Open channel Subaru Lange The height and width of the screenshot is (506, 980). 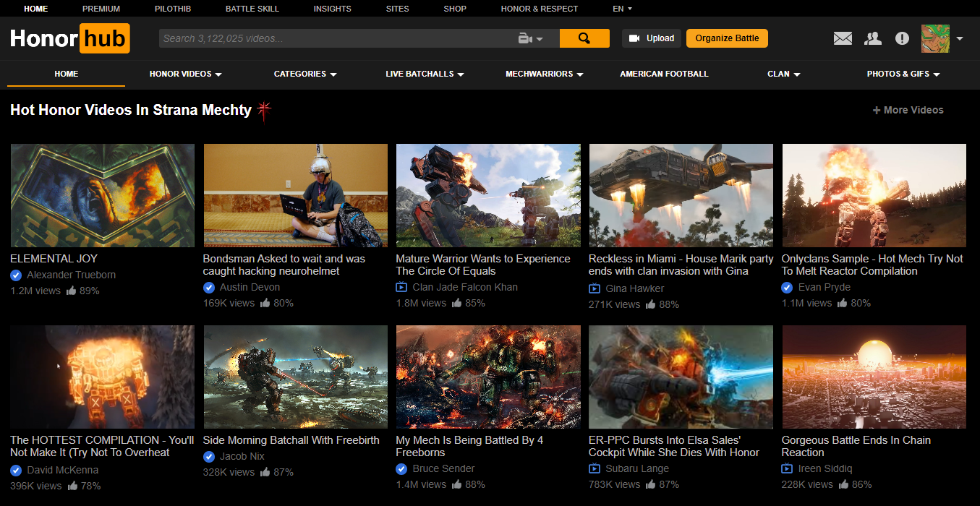[x=637, y=468]
